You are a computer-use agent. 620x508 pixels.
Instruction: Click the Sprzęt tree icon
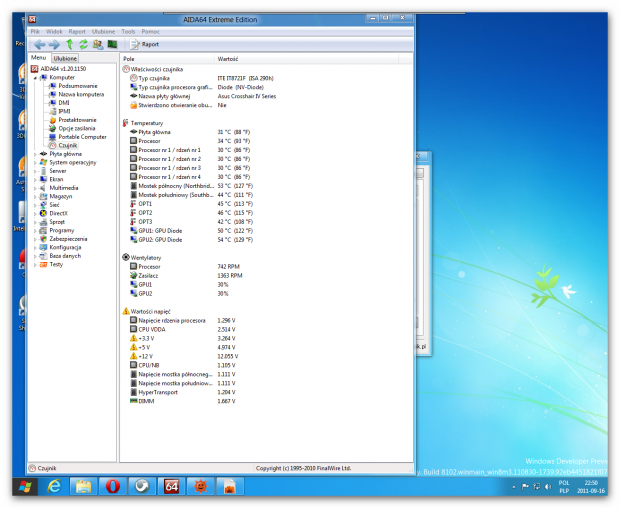click(x=43, y=222)
